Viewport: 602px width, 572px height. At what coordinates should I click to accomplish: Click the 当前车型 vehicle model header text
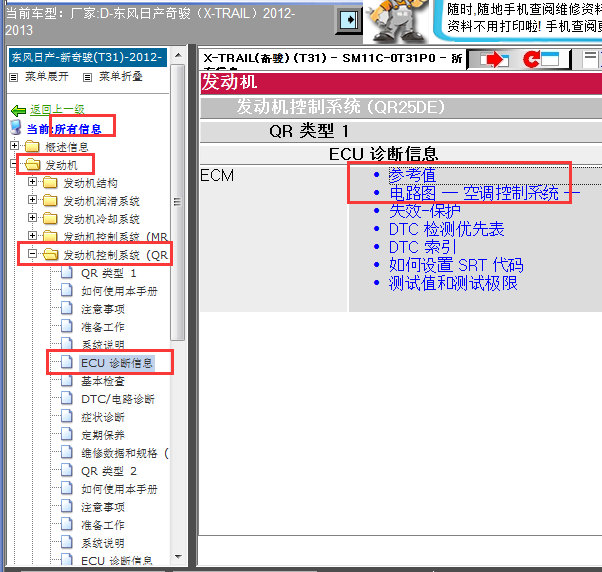(150, 21)
